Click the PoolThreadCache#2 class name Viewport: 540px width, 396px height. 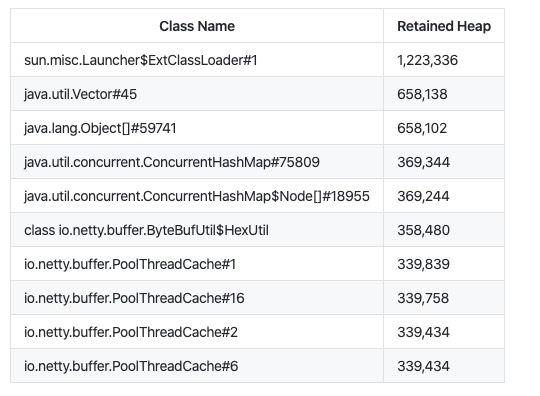pos(131,332)
